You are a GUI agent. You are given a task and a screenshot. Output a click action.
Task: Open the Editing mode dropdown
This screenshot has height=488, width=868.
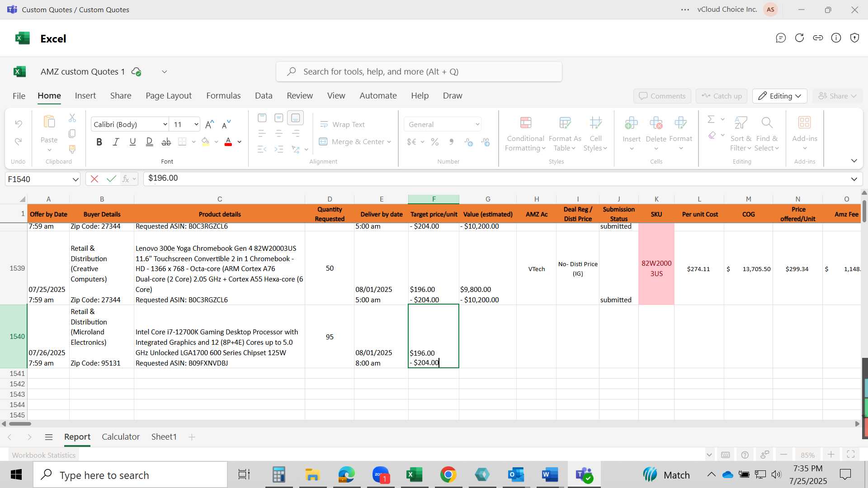point(780,96)
